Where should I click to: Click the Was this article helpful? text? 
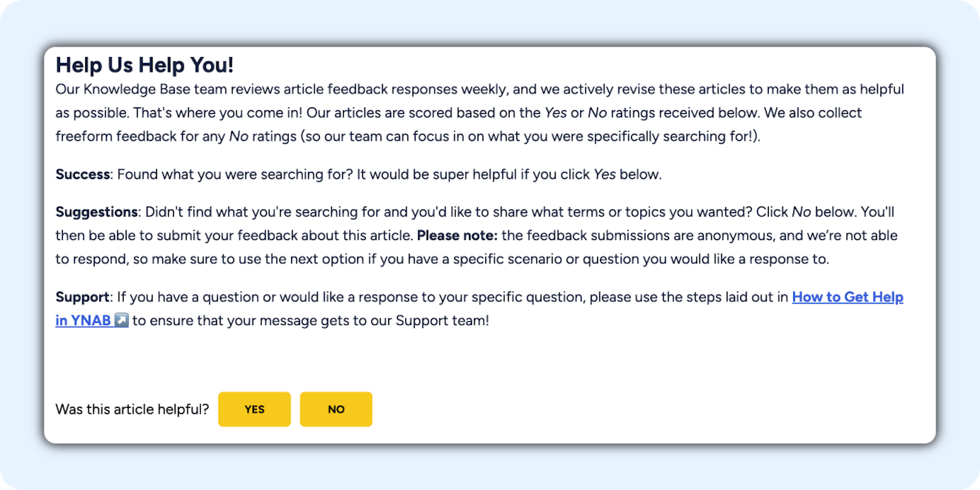click(x=132, y=409)
